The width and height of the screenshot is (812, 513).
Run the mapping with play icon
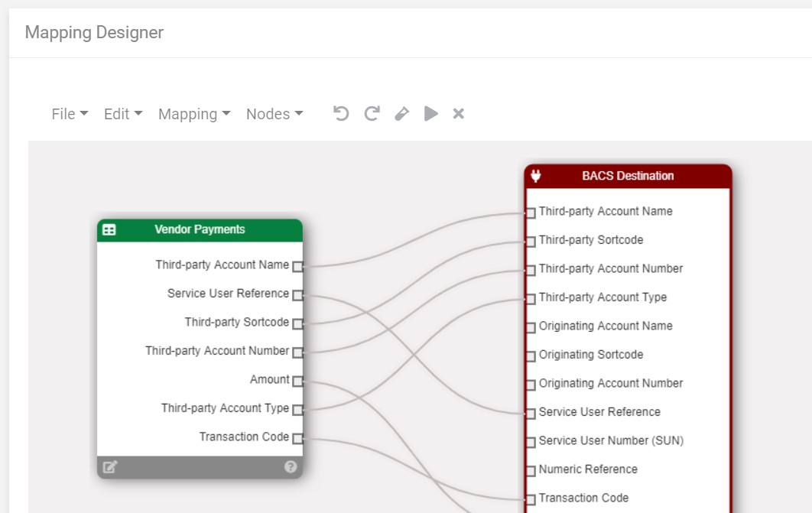coord(431,113)
